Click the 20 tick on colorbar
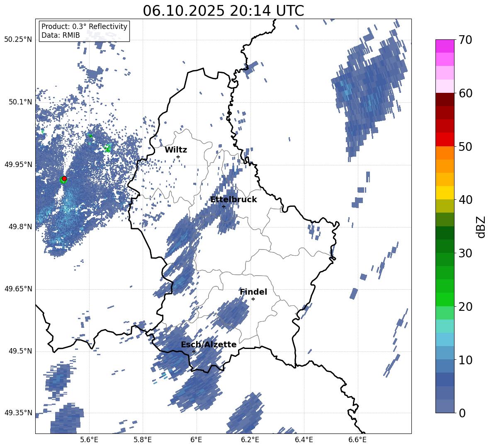Image resolution: width=491 pixels, height=448 pixels. click(465, 307)
